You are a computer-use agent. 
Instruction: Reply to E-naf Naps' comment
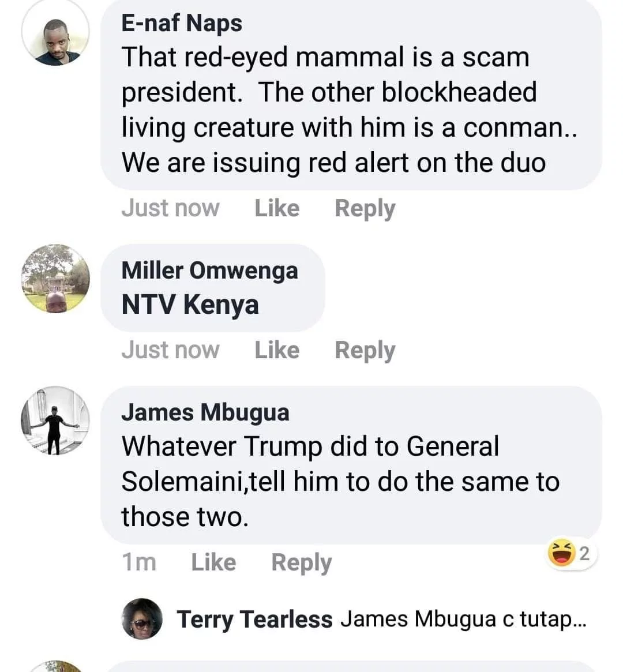coord(365,208)
